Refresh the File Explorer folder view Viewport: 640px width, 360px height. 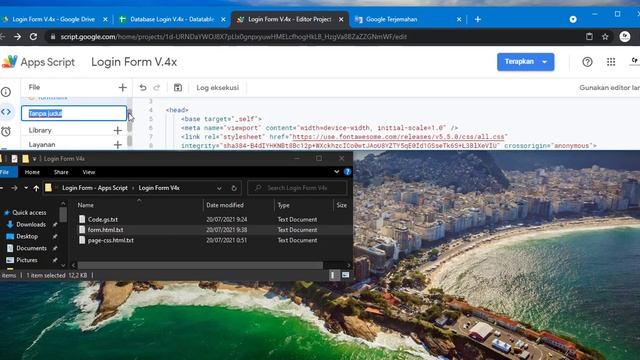(x=234, y=188)
